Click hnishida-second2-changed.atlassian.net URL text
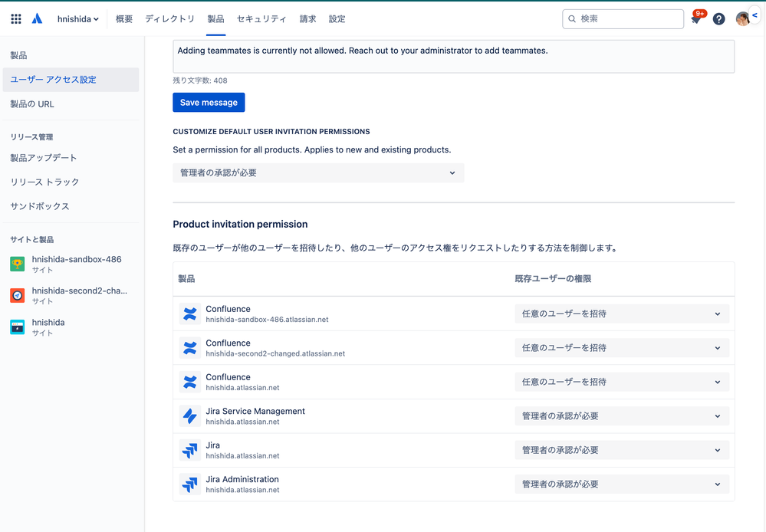This screenshot has width=766, height=532. coord(275,353)
